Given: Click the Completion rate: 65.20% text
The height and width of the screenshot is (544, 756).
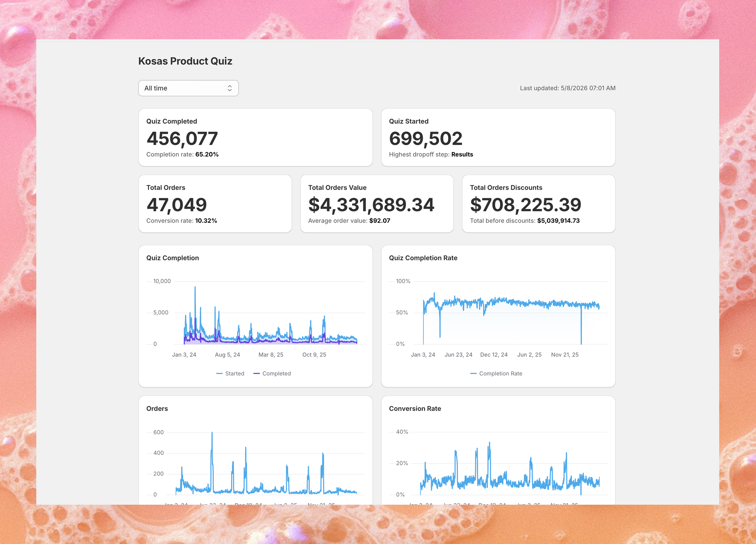Looking at the screenshot, I should click(x=182, y=155).
